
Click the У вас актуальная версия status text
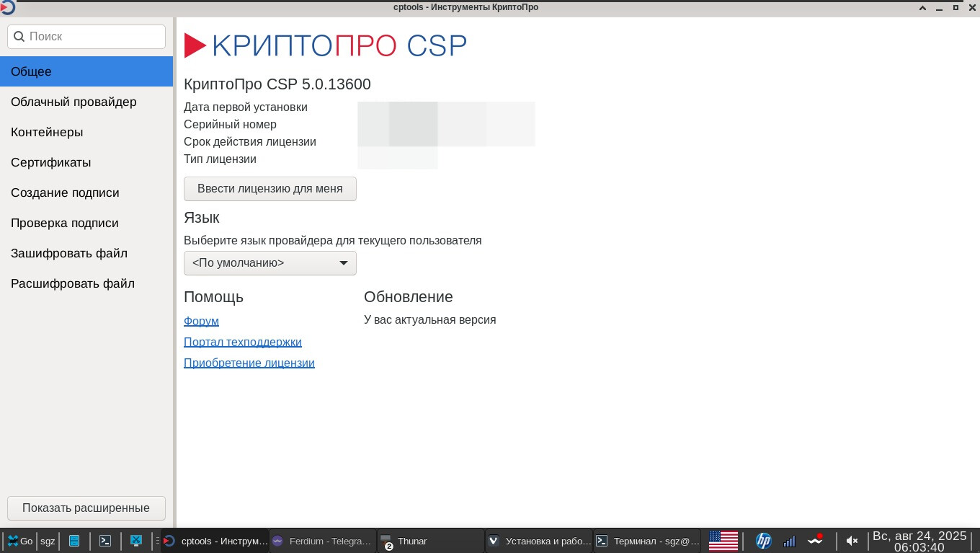click(430, 319)
